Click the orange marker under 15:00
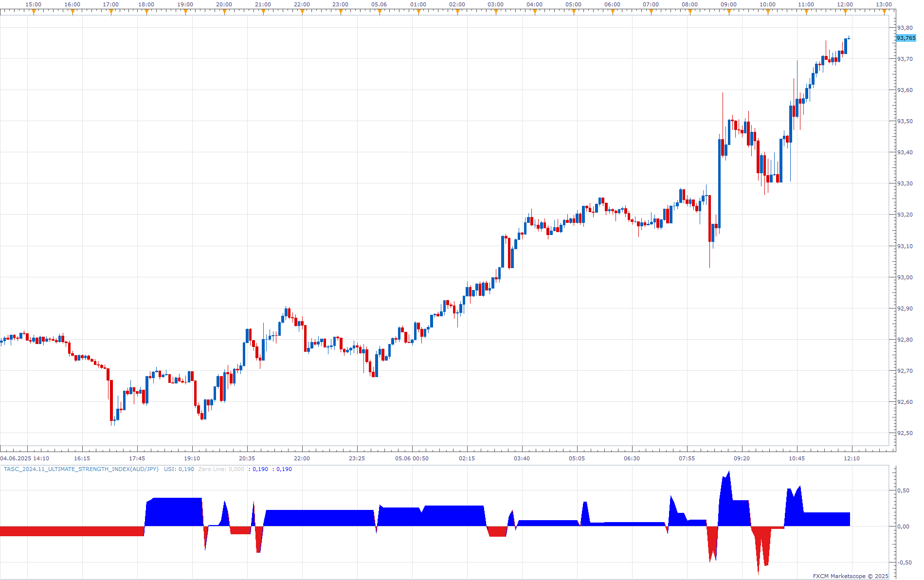The height and width of the screenshot is (580, 924). [34, 12]
